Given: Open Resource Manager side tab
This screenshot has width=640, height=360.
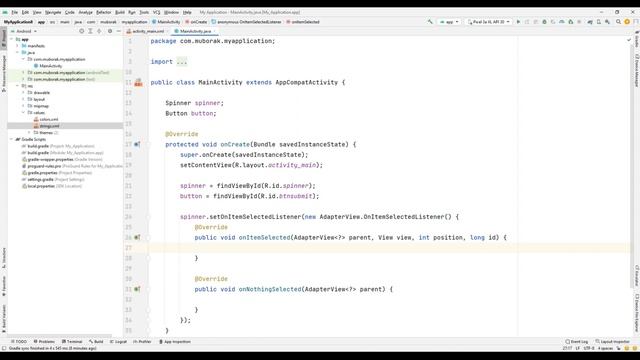Looking at the screenshot, I should 4,73.
